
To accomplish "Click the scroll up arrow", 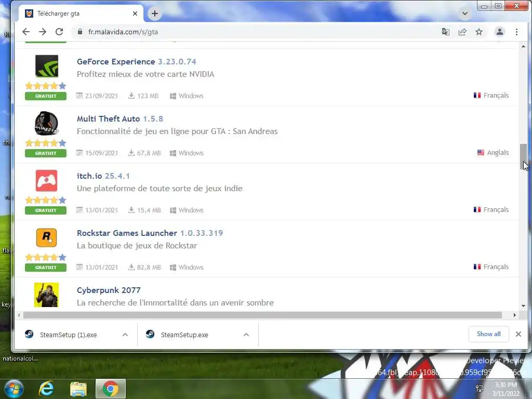I will click(524, 46).
